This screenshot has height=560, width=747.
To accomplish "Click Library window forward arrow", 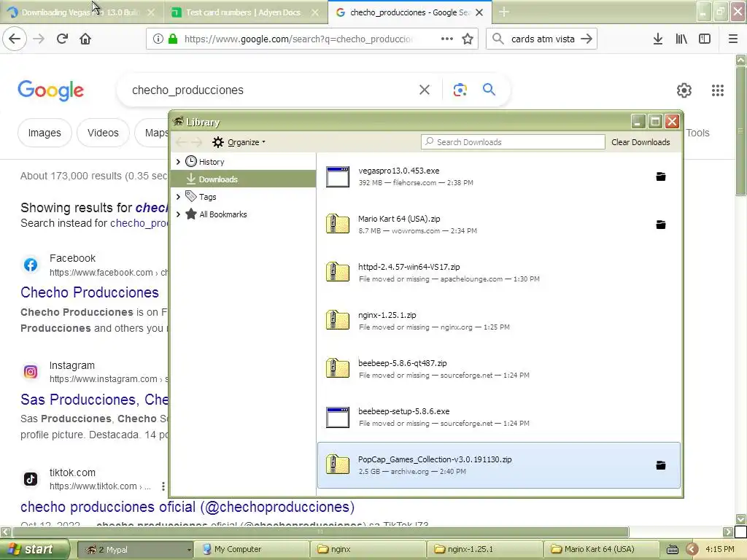I will tap(196, 142).
